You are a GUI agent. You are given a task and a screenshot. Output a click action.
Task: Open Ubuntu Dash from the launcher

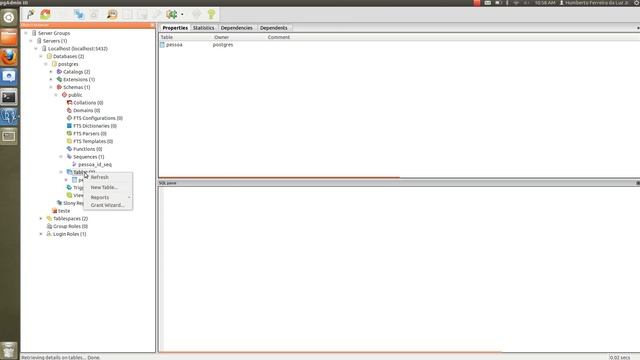9,18
